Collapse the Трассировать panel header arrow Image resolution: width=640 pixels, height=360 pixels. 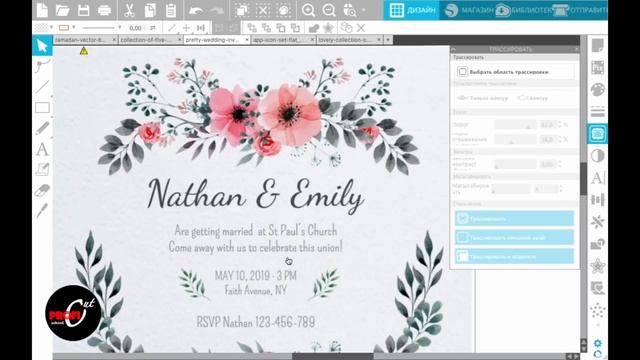[453, 49]
